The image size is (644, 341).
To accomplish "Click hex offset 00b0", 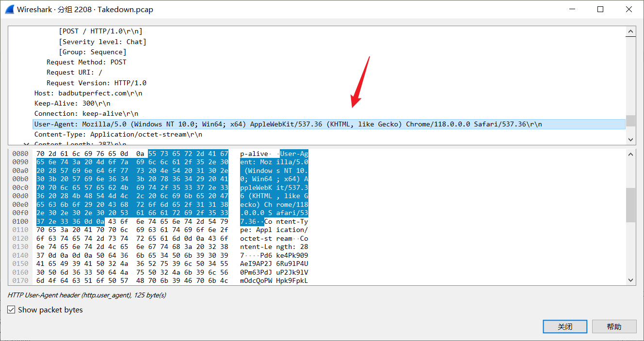I will tap(20, 179).
